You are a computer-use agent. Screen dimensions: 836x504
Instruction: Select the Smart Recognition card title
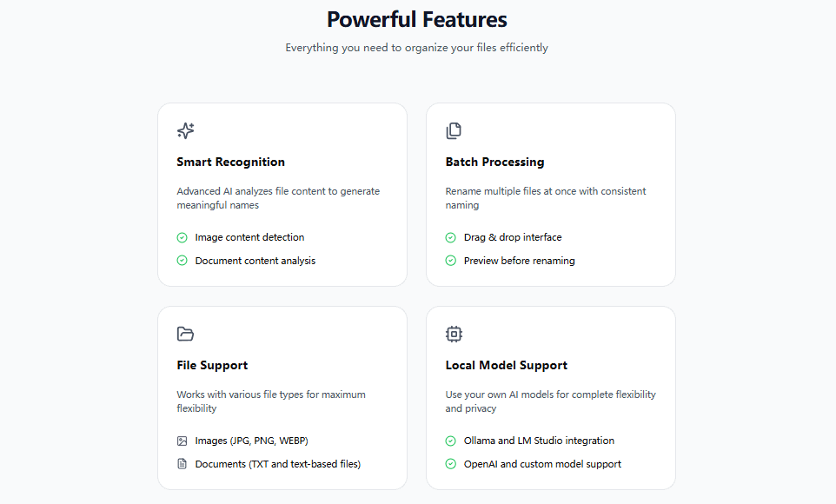coord(230,162)
